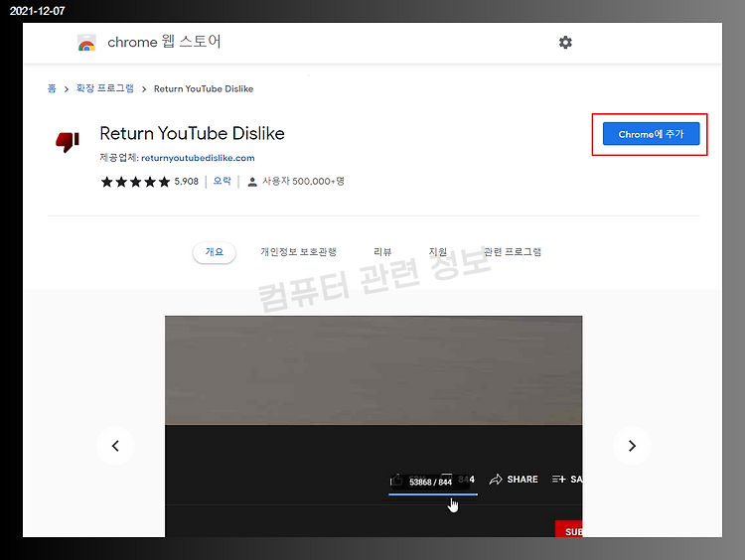Go to 홈 in the breadcrumb

click(52, 88)
